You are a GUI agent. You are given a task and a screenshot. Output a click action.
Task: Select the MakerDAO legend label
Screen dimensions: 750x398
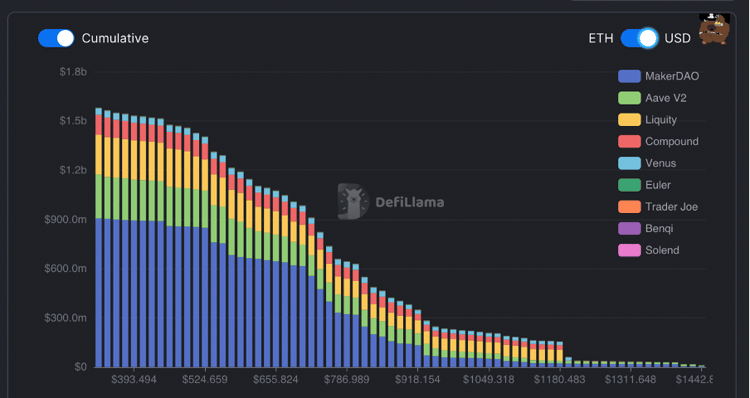point(672,76)
